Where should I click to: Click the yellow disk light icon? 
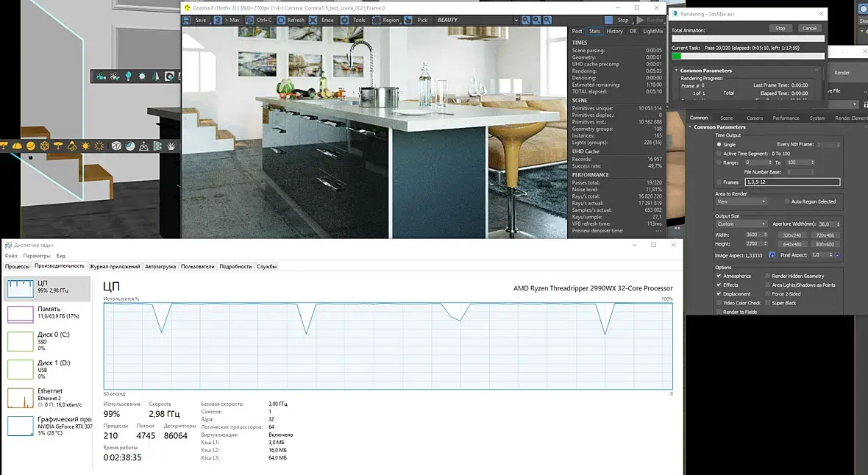coord(58,146)
